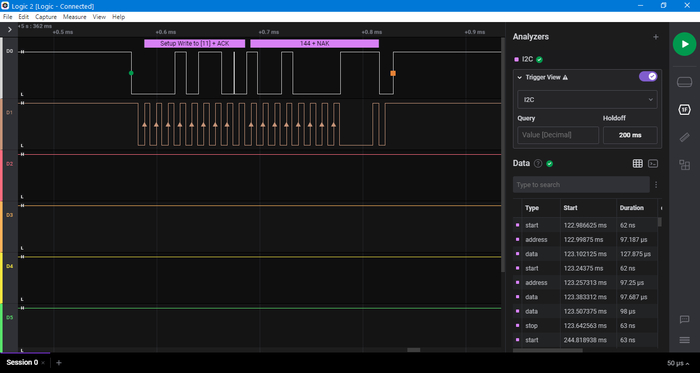Open the Extensions icon in sidebar
This screenshot has height=373, width=700.
[684, 165]
